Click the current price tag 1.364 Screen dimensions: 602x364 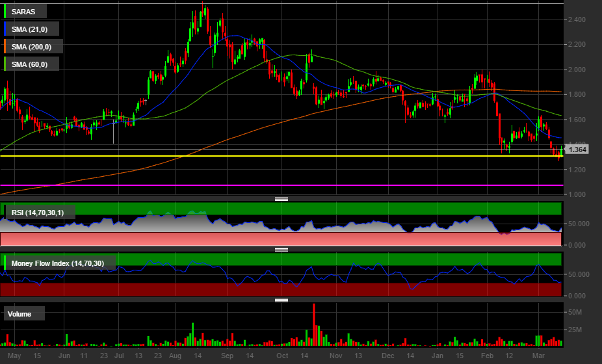tap(577, 150)
